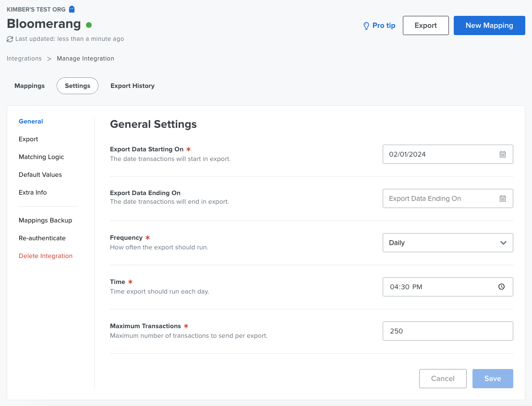Click the 04:30 PM time field
The image size is (532, 406).
click(447, 287)
